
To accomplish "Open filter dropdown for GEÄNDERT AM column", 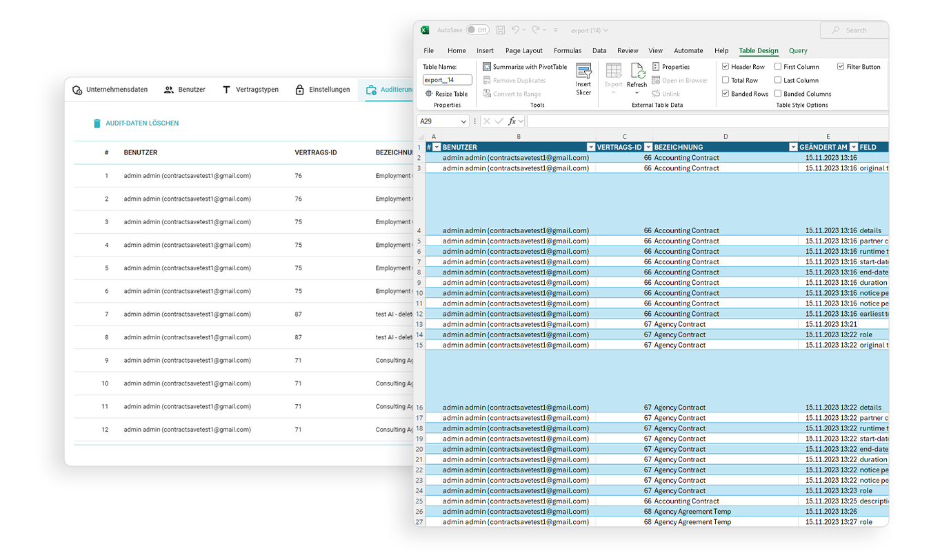I will click(854, 147).
